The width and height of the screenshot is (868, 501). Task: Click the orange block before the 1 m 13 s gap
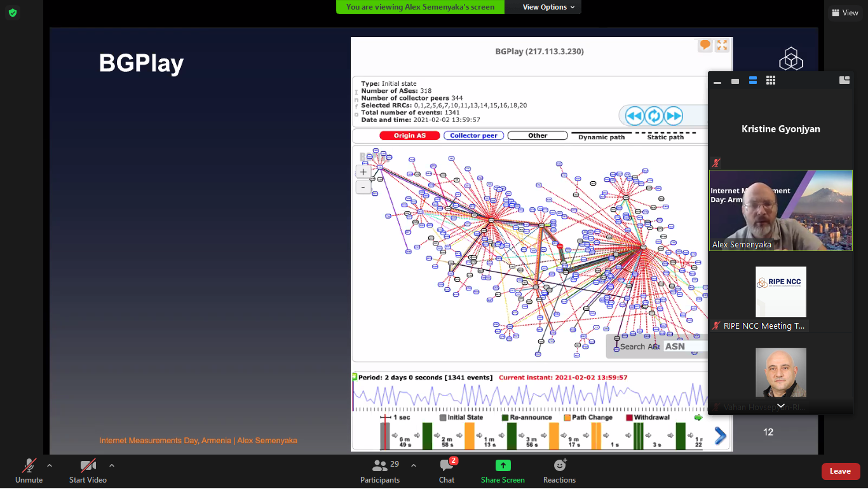point(469,437)
